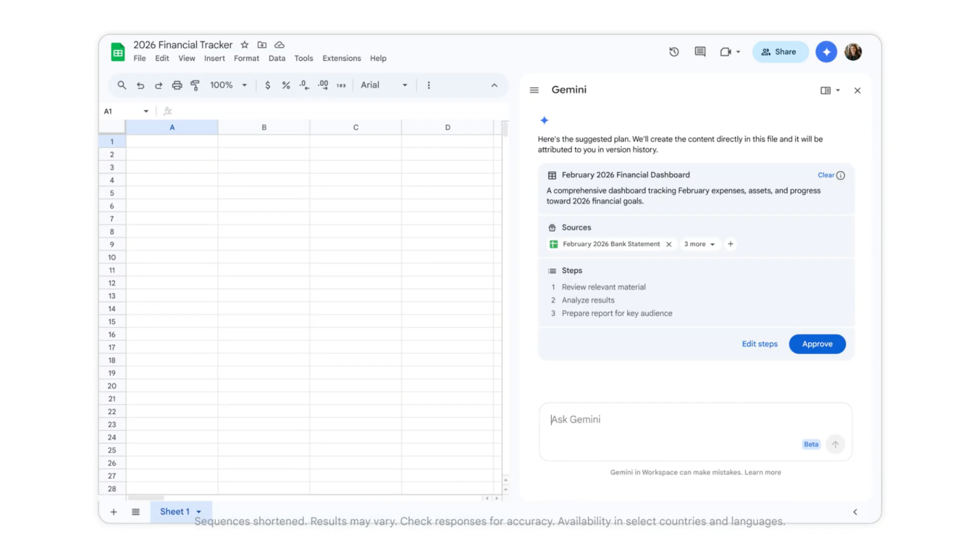Format selection as currency

pos(268,85)
